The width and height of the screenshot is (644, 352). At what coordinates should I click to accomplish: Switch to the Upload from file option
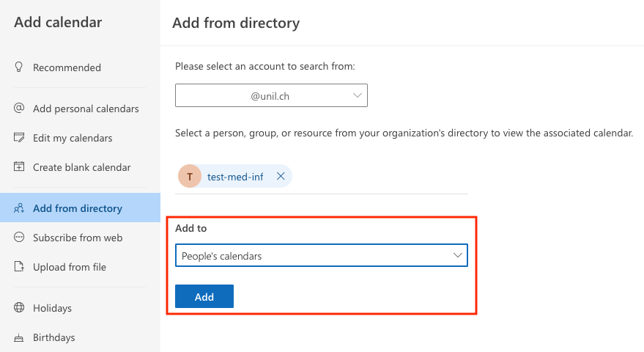[70, 267]
